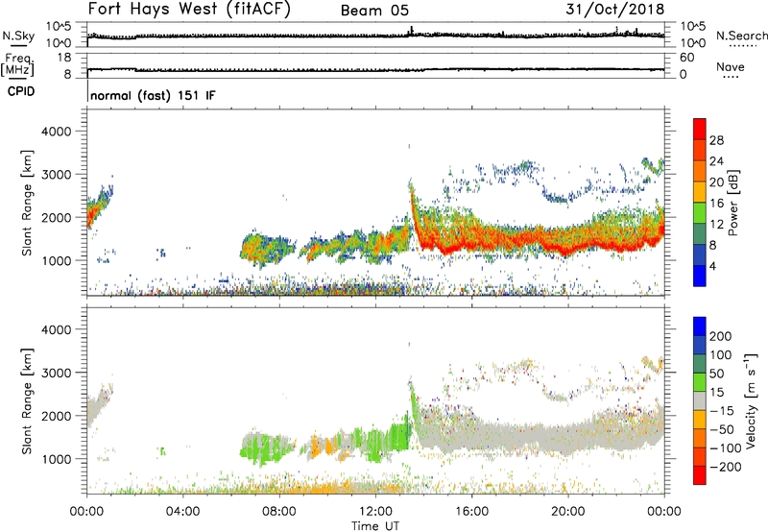768x532 pixels.
Task: Click the '200' value on Velocity colorbar
Action: (x=721, y=336)
